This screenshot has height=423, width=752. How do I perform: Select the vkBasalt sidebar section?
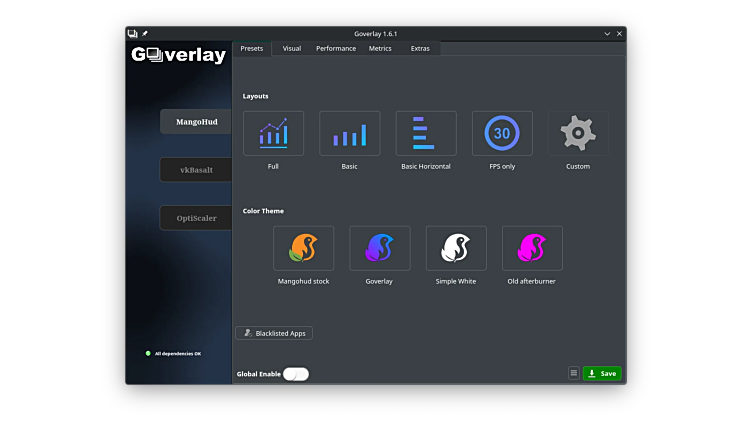(x=196, y=170)
